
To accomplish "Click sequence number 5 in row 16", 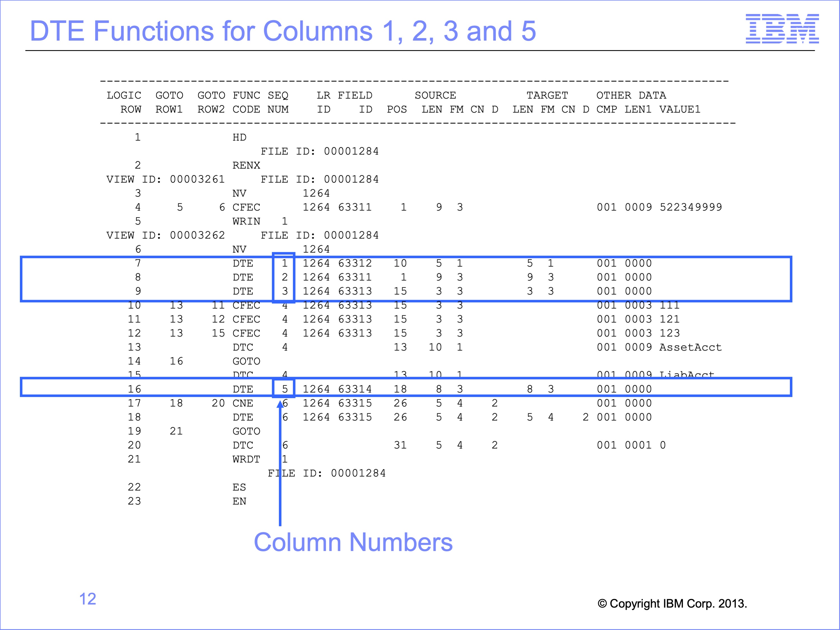I will pyautogui.click(x=285, y=389).
